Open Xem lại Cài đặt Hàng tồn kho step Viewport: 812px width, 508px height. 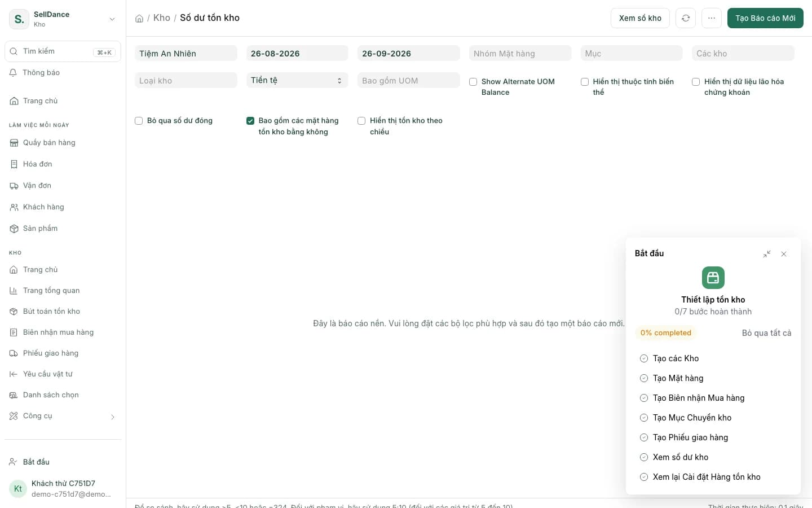pyautogui.click(x=707, y=477)
